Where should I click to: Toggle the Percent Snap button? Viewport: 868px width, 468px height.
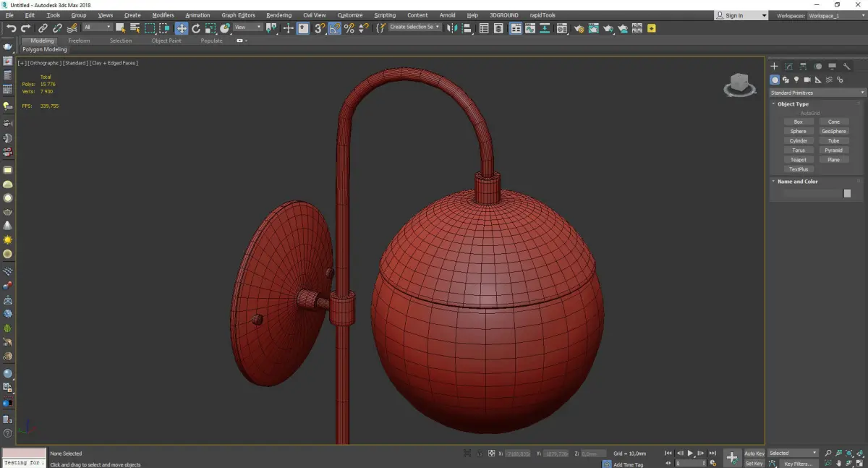(x=349, y=28)
